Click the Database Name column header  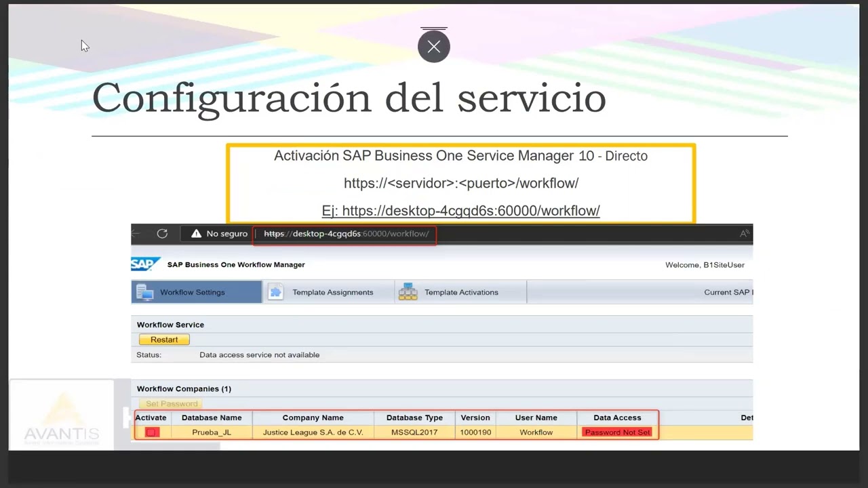[x=212, y=418]
